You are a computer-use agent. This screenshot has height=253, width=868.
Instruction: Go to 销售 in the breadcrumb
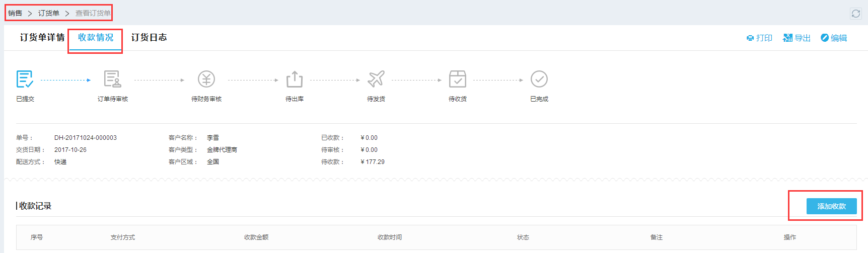coord(15,13)
